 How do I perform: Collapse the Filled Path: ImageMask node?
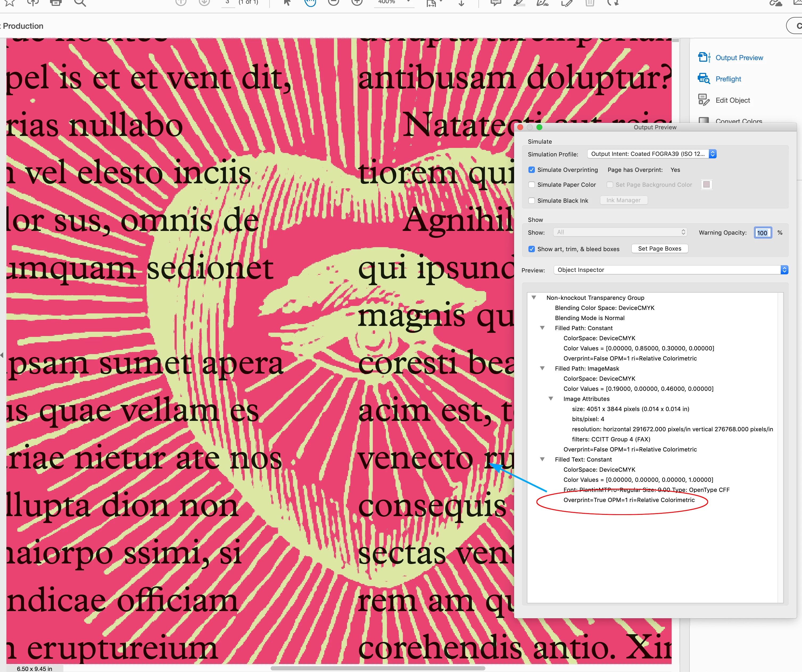point(542,368)
